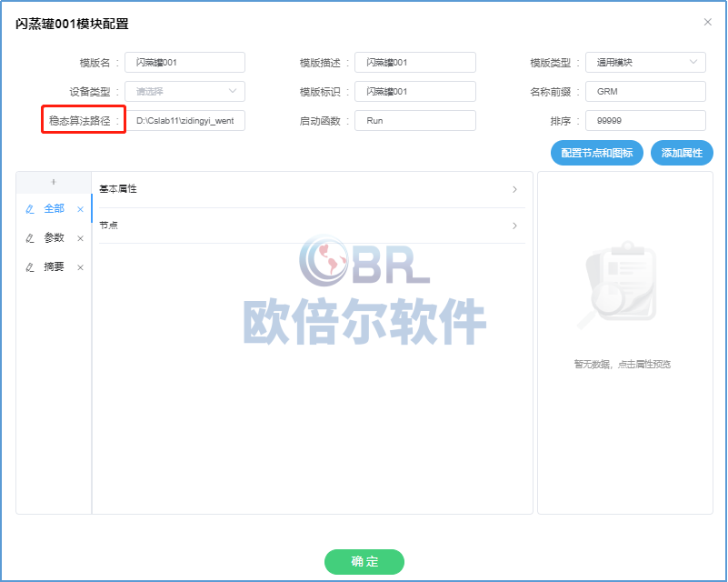This screenshot has height=582, width=728.
Task: Click the pencil edit icon beside 摘要
Action: (30, 267)
